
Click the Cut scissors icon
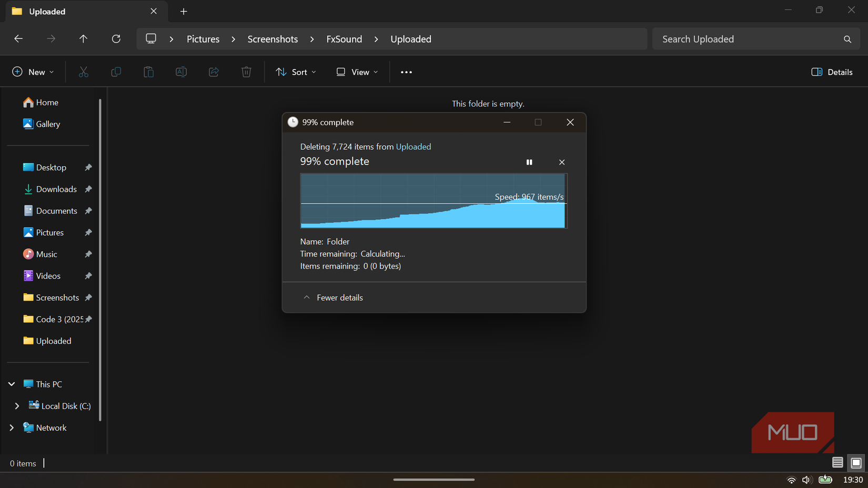pyautogui.click(x=84, y=72)
